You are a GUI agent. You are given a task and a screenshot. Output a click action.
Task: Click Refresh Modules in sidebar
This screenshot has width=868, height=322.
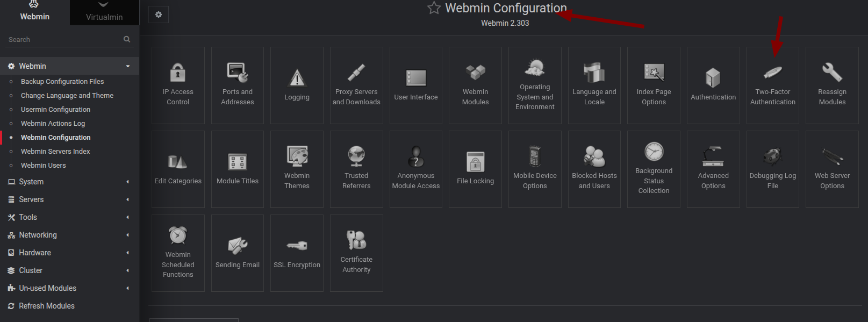pos(69,306)
